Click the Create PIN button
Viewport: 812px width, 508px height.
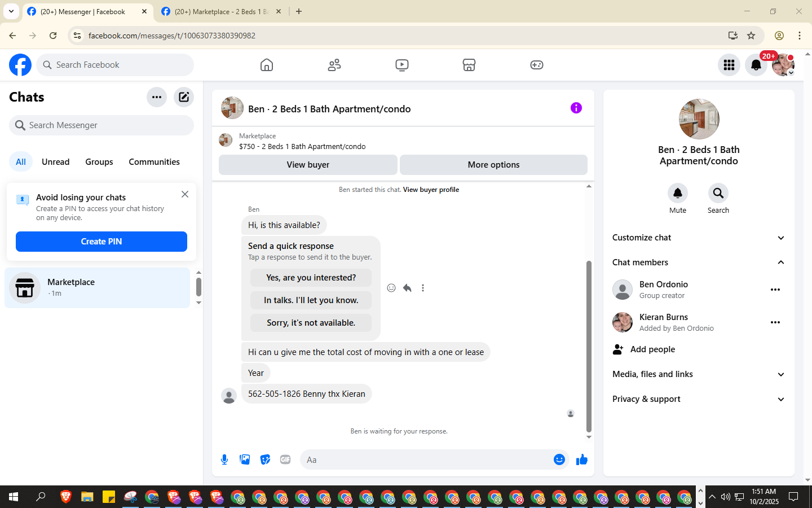click(x=101, y=242)
